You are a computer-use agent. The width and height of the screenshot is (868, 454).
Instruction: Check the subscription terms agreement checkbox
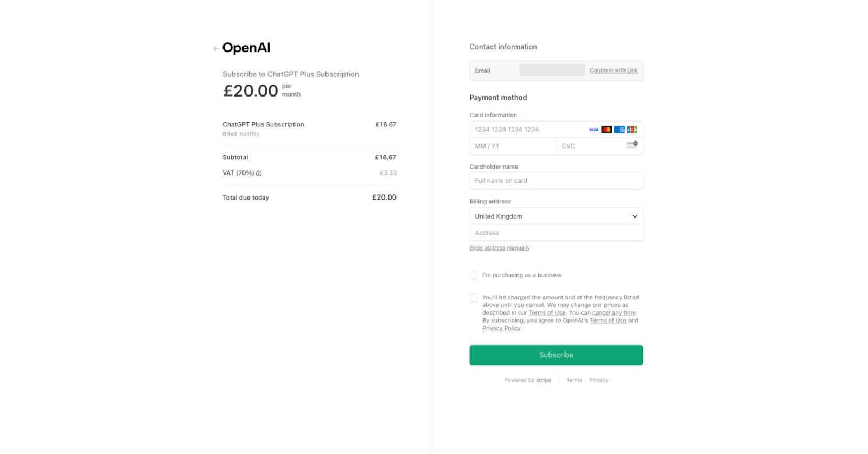[x=473, y=298]
